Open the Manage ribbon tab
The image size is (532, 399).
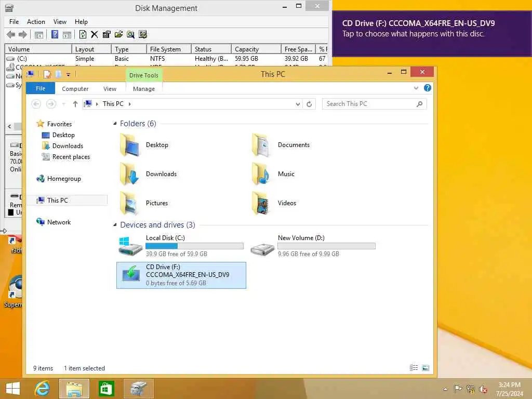pos(144,88)
